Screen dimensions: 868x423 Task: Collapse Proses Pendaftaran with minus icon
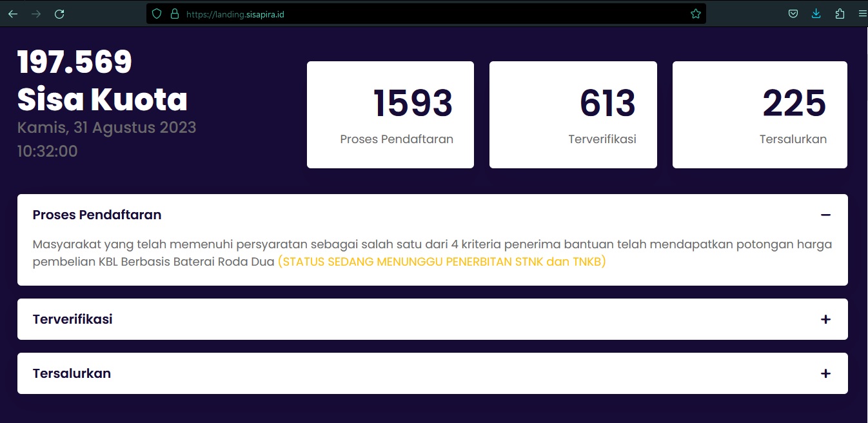(x=825, y=215)
